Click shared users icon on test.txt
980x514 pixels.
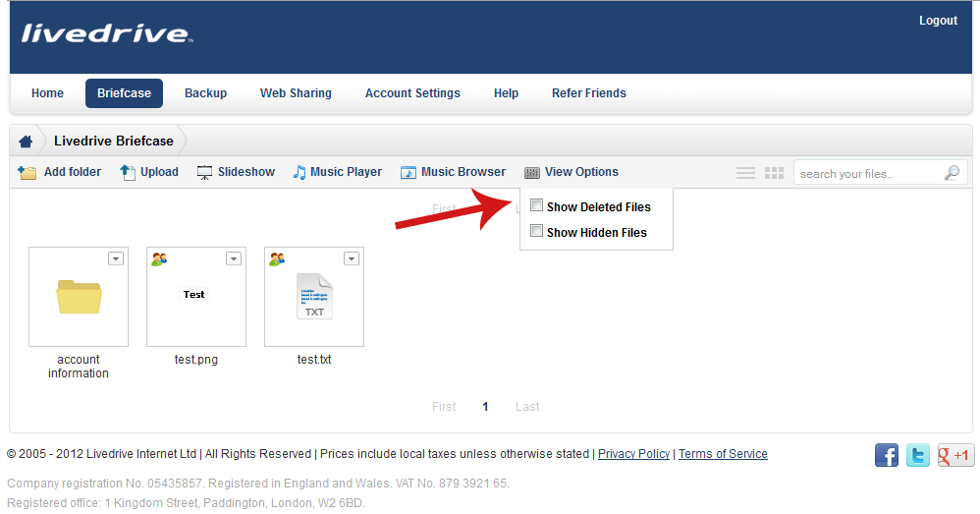(x=277, y=258)
